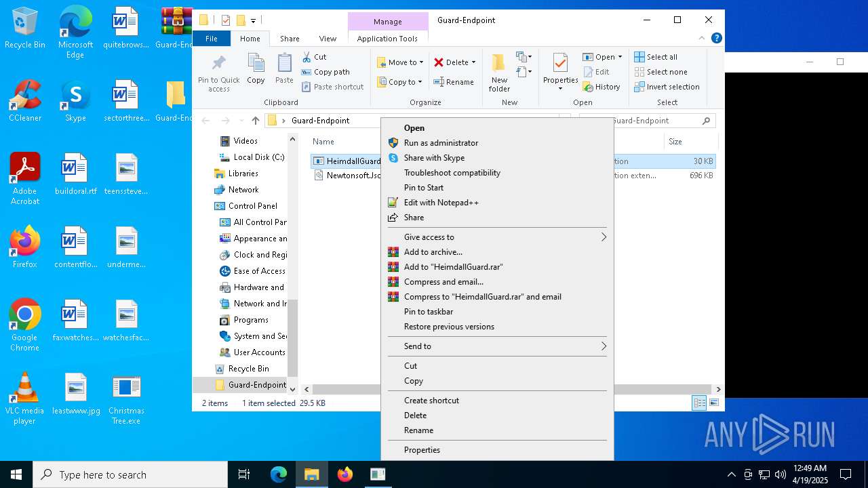Click the History ribbon button
This screenshot has height=488, width=868.
(601, 87)
